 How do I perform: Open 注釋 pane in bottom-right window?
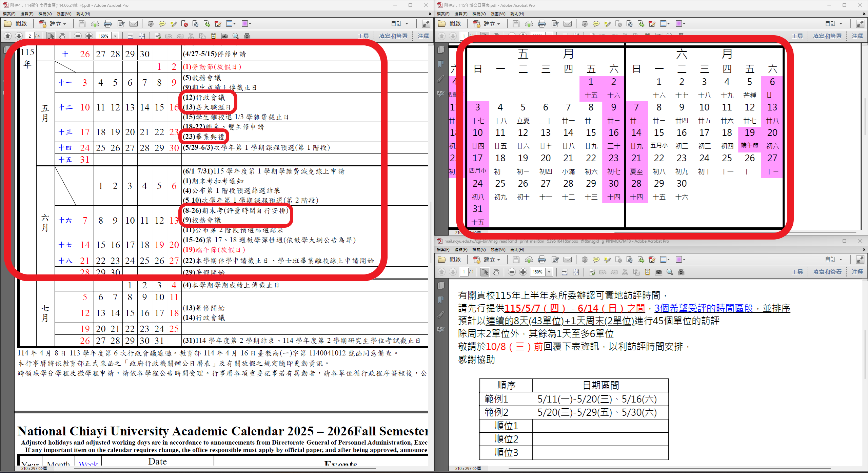(857, 272)
